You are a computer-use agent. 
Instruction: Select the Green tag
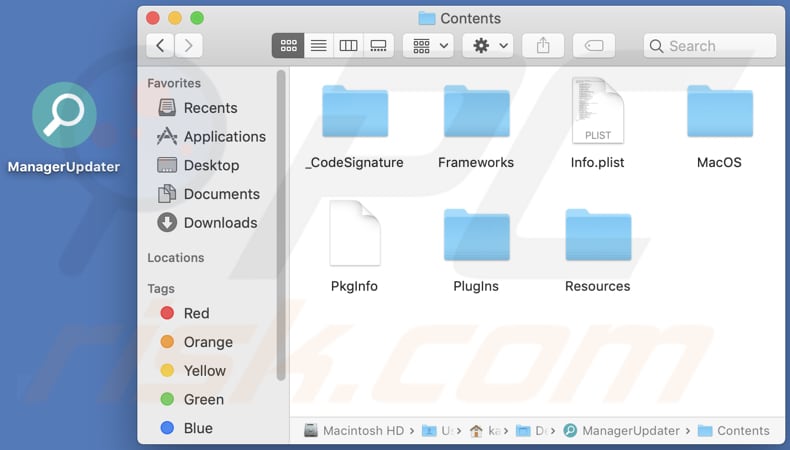coord(191,400)
